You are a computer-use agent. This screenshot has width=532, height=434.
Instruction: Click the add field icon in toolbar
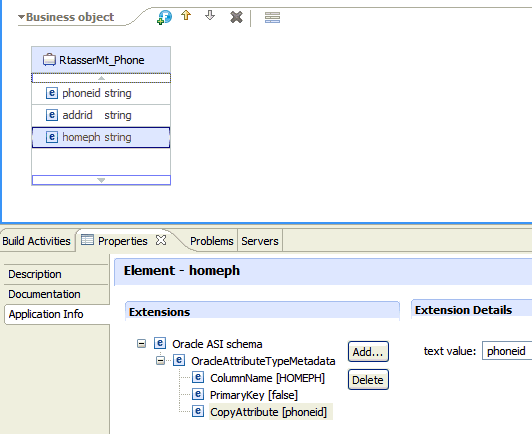click(164, 17)
